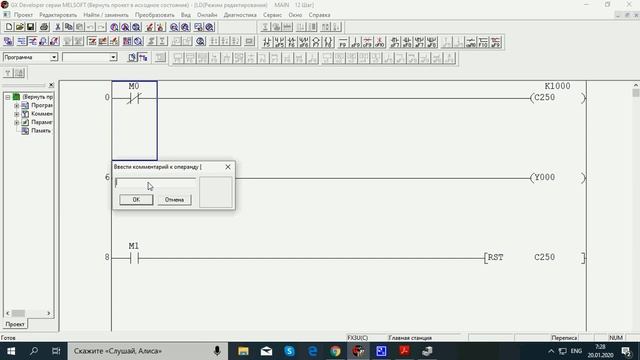Insert coil (F7) ladder symbol

coord(316,42)
